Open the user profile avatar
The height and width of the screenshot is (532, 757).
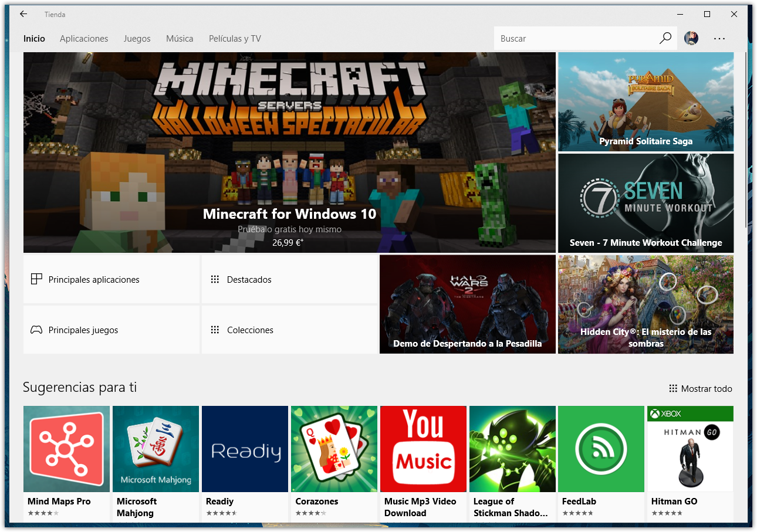click(x=691, y=38)
